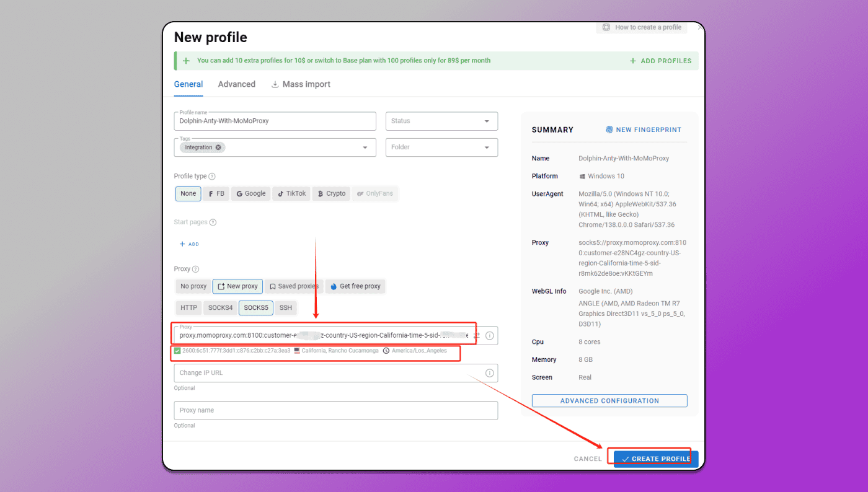Screen dimensions: 868x492
Task: Click the Change IP URL field
Action: point(336,373)
